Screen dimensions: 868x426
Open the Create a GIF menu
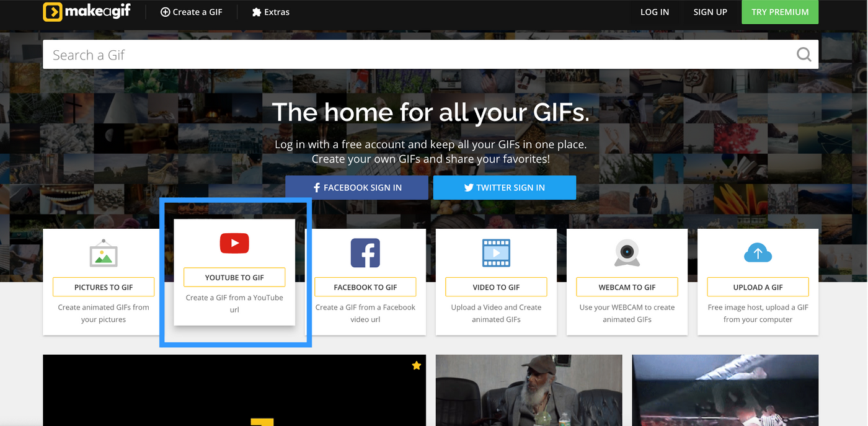click(x=191, y=12)
